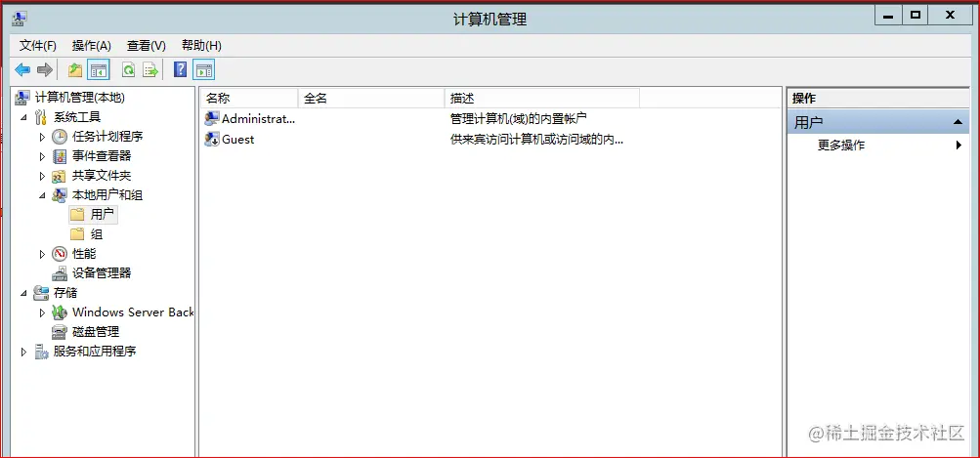Click the Up one level folder icon
This screenshot has height=458, width=980.
tap(75, 70)
